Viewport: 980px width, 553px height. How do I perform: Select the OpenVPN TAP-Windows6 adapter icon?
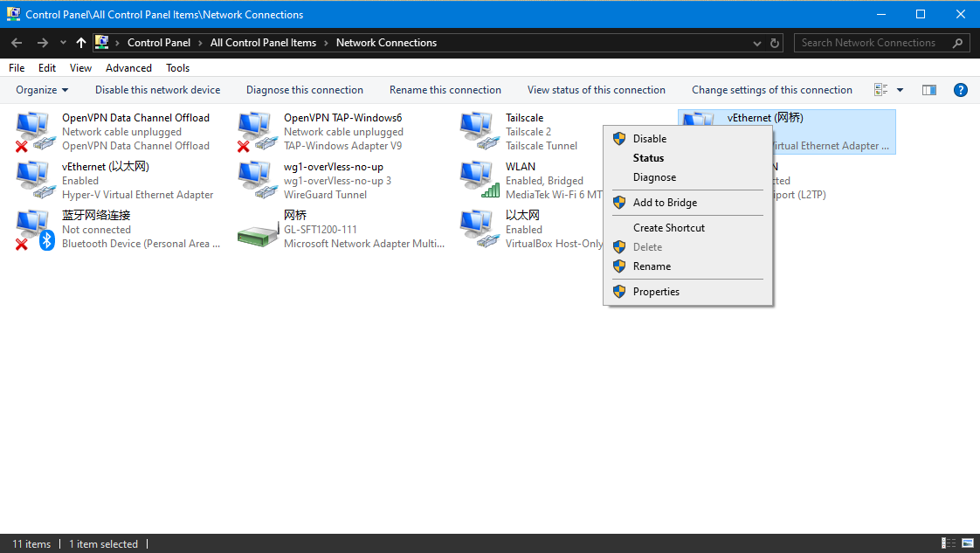tap(258, 131)
